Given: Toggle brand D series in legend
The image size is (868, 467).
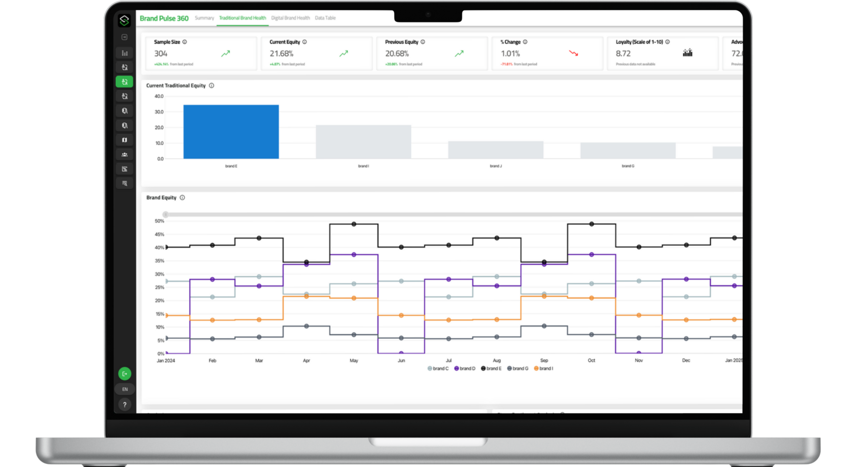Looking at the screenshot, I should [x=465, y=368].
